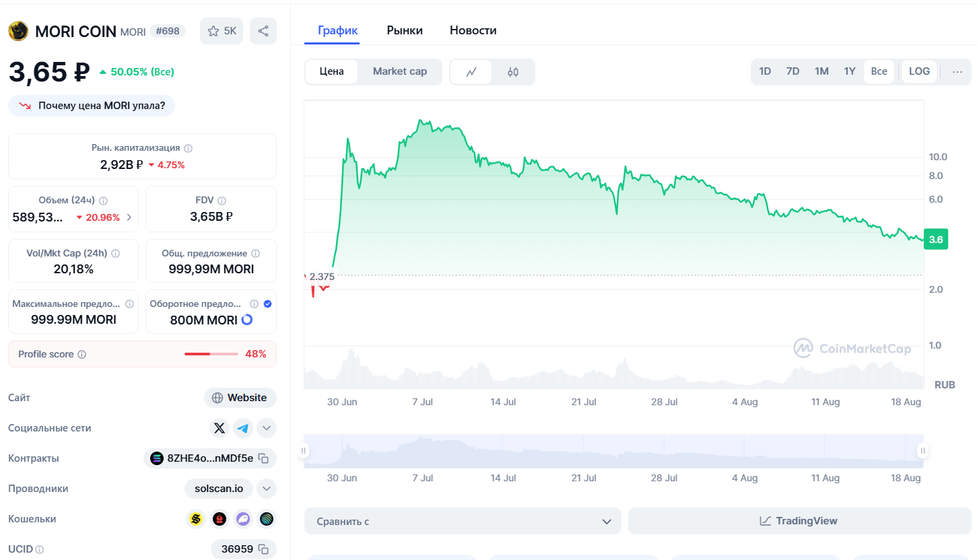Copy the contract address 8ZHE4o...nMDf5e
The width and height of the screenshot is (977, 560).
coord(265,459)
